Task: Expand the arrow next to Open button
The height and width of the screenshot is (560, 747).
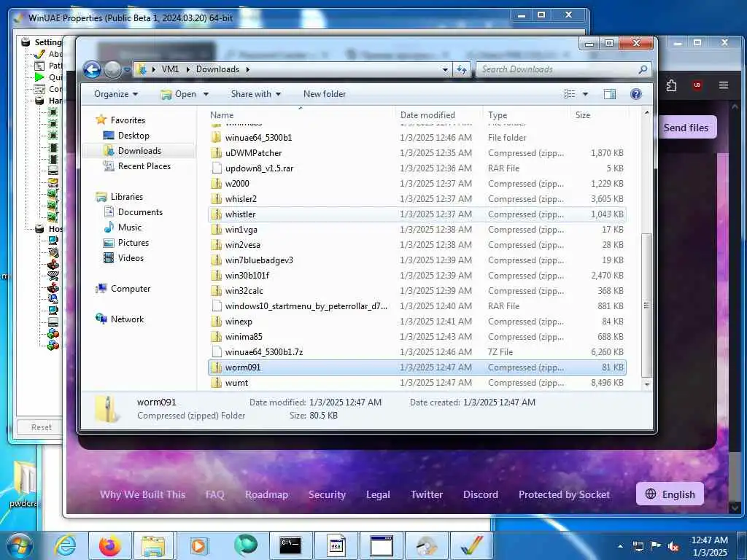Action: click(206, 94)
